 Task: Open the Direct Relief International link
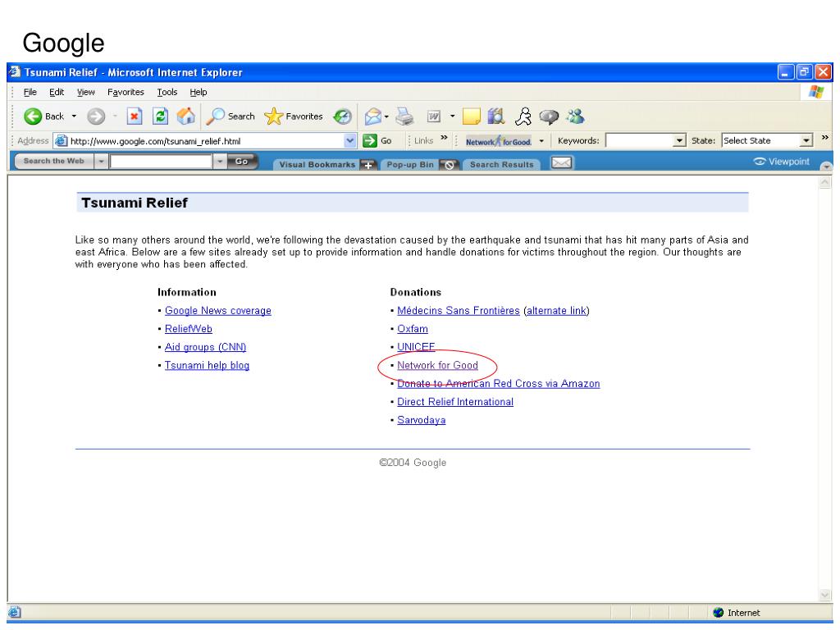(x=455, y=402)
